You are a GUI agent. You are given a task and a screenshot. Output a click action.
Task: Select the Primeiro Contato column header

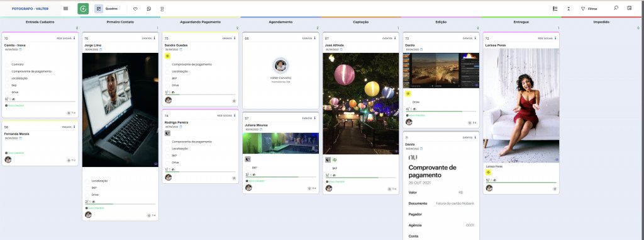coord(120,22)
